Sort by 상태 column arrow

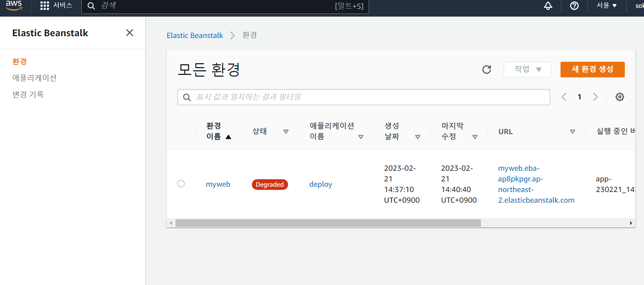[286, 132]
